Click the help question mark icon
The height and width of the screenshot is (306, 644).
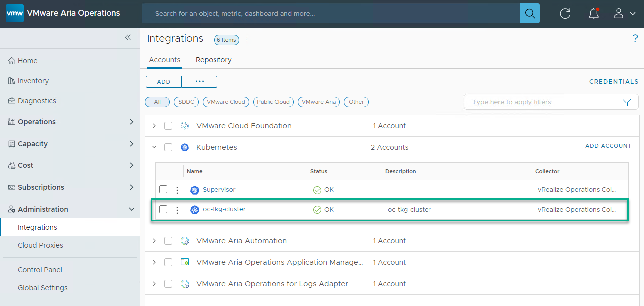635,39
